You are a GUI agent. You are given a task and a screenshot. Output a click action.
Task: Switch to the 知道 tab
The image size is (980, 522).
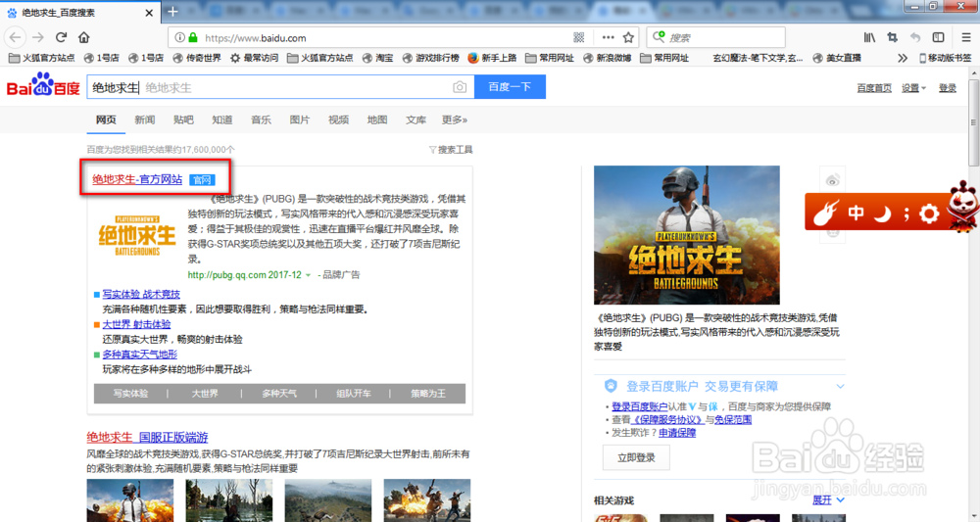point(221,119)
